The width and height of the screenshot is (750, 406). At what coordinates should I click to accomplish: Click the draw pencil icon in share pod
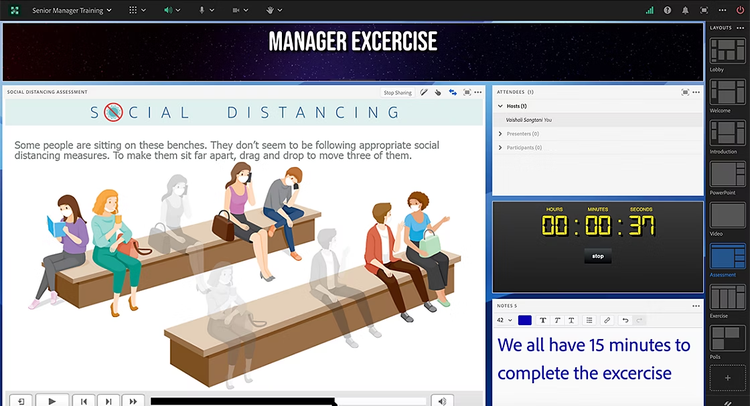424,92
